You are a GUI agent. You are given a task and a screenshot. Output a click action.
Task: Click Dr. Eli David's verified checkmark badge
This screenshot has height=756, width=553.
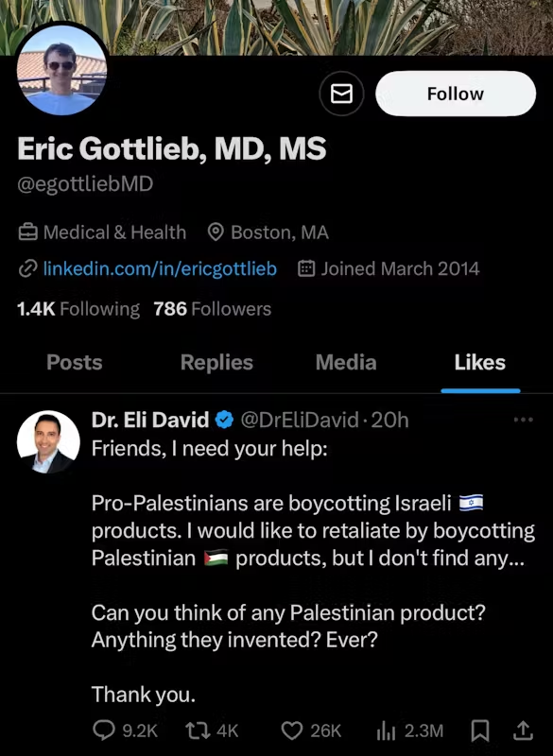click(x=224, y=420)
